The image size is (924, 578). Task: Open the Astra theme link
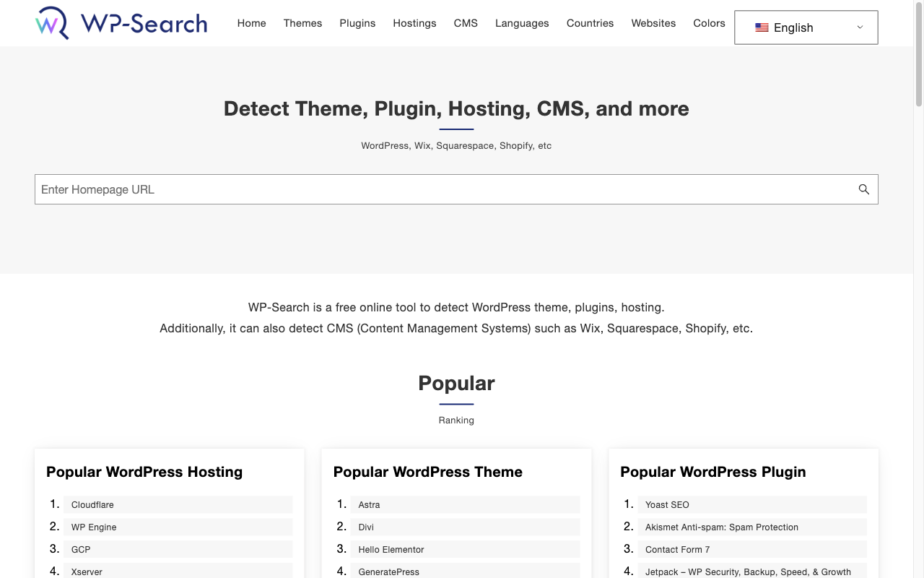click(369, 504)
